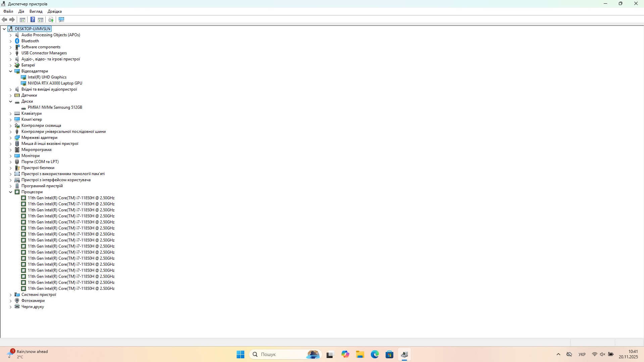Collapse the Диски category
The height and width of the screenshot is (362, 644).
click(10, 101)
